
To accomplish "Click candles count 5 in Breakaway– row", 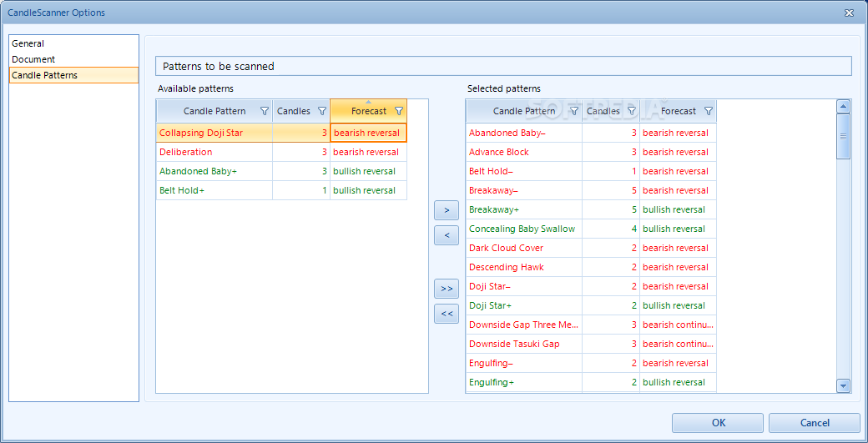I will [611, 190].
